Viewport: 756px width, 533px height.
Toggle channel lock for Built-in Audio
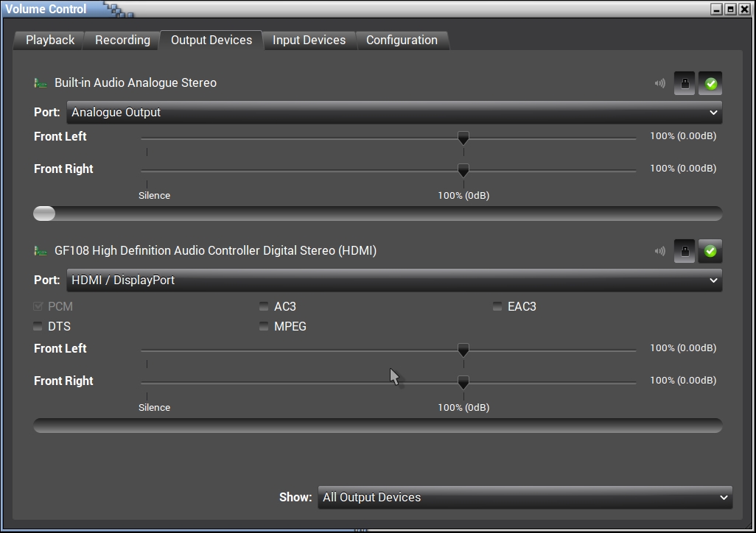tap(685, 83)
